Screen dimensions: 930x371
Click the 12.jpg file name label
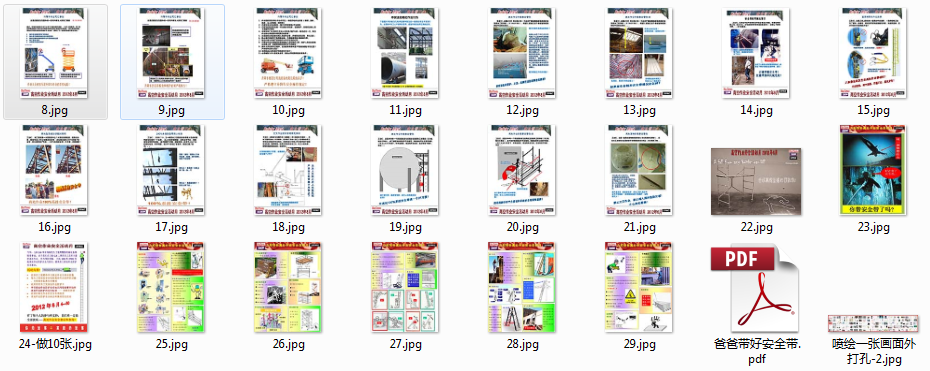coord(522,110)
